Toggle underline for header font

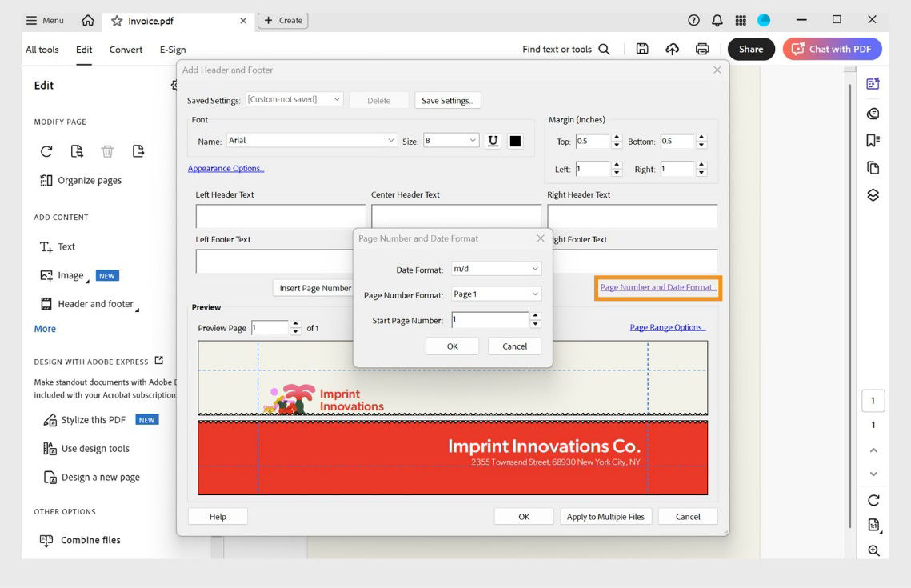tap(493, 140)
